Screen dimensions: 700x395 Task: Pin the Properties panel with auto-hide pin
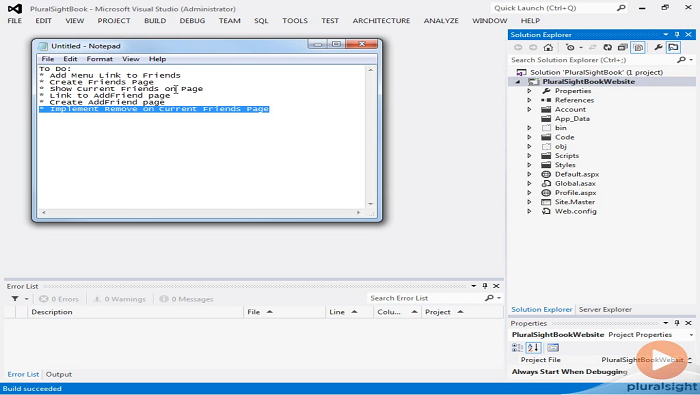click(677, 323)
